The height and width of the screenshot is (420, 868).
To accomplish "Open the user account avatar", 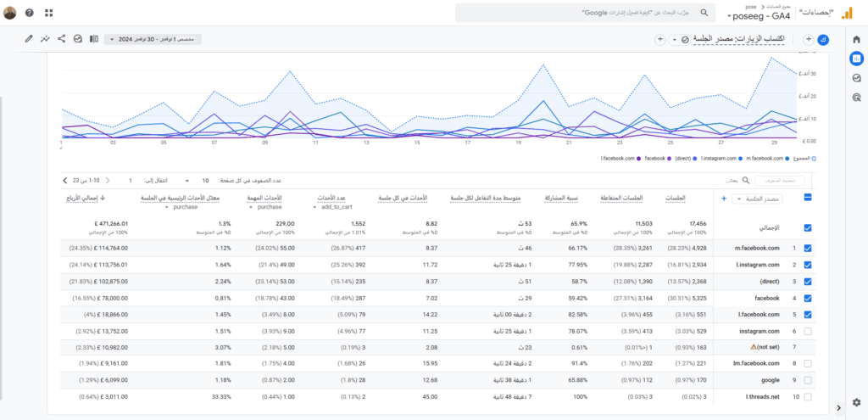I will [x=9, y=13].
